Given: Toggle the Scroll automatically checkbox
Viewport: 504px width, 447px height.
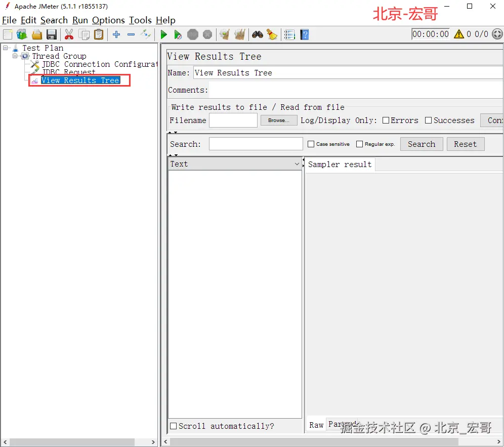Looking at the screenshot, I should pos(174,426).
